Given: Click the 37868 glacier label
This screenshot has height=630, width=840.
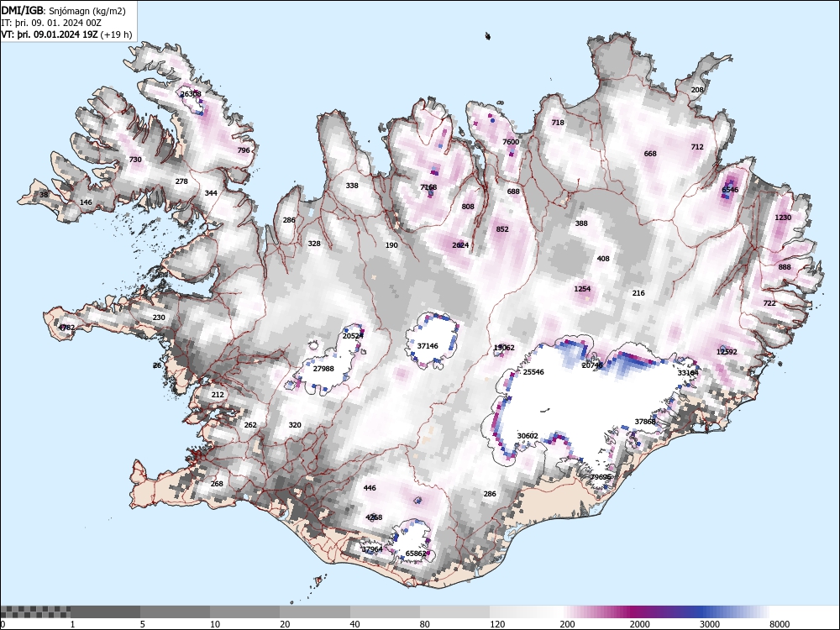Looking at the screenshot, I should (x=645, y=421).
